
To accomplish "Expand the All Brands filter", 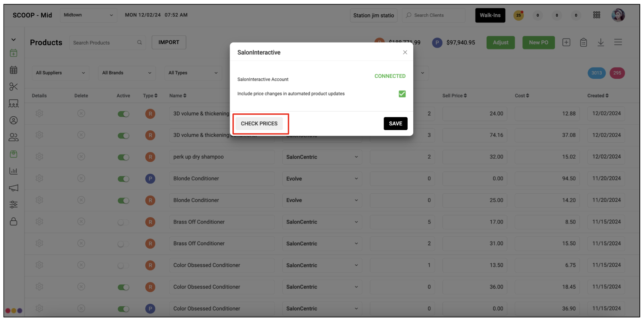I will tap(127, 73).
